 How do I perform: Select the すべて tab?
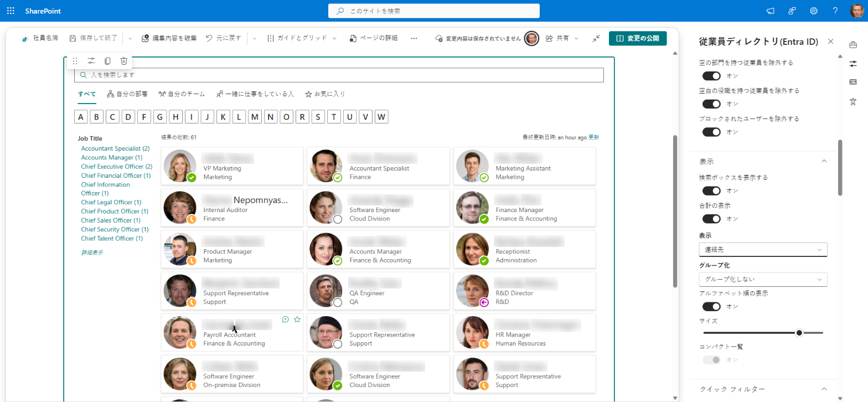coord(87,94)
